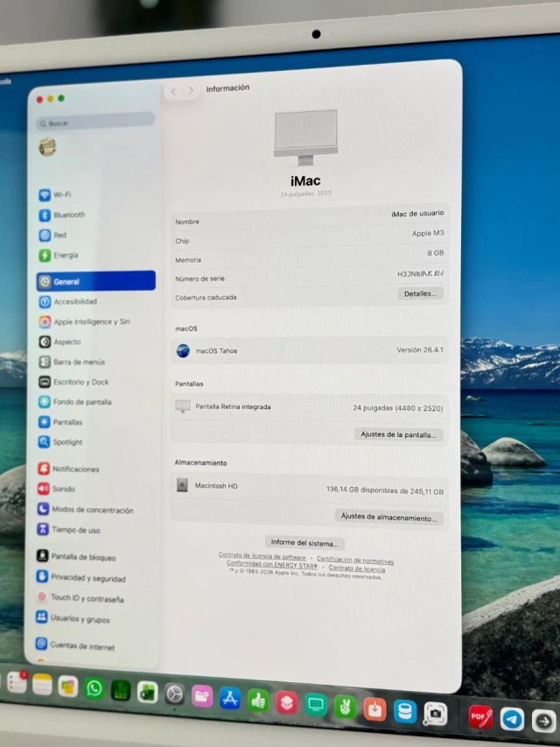560x747 pixels.
Task: Open the orange download app in Dock
Action: (374, 708)
